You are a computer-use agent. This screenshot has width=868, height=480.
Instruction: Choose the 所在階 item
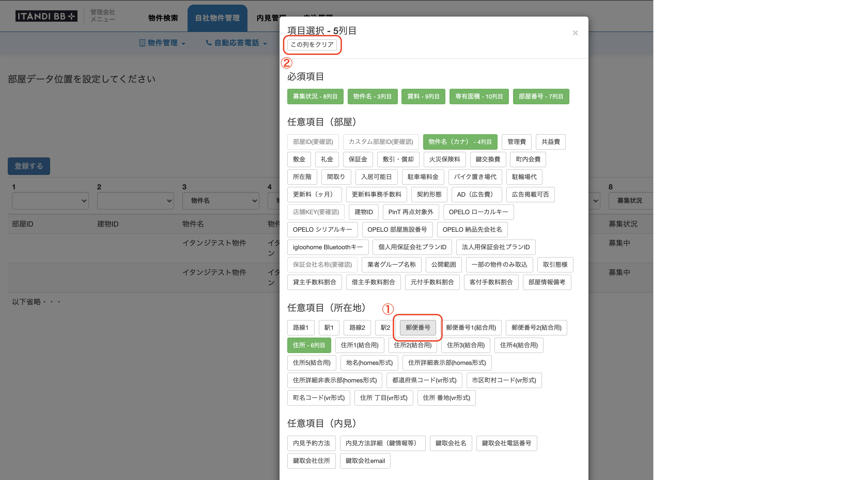[x=302, y=177]
